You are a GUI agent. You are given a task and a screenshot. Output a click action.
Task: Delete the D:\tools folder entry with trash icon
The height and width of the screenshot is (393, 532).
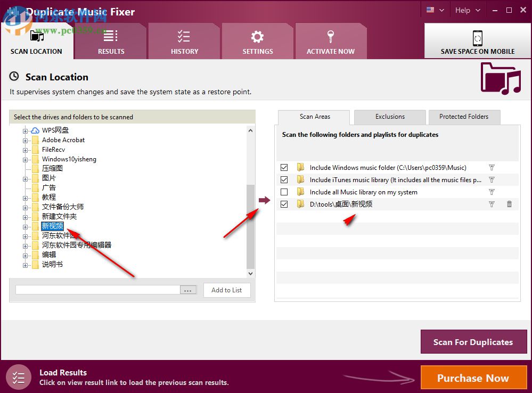tap(509, 204)
